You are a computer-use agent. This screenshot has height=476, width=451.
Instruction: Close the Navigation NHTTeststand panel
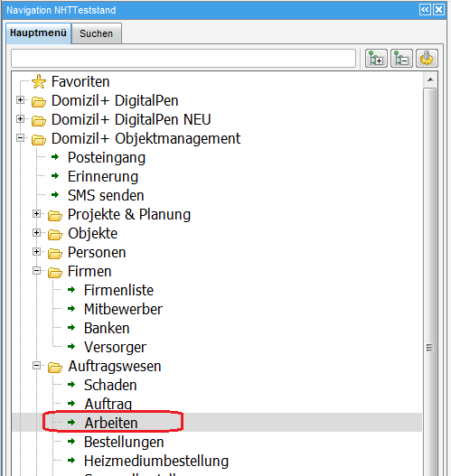[438, 10]
